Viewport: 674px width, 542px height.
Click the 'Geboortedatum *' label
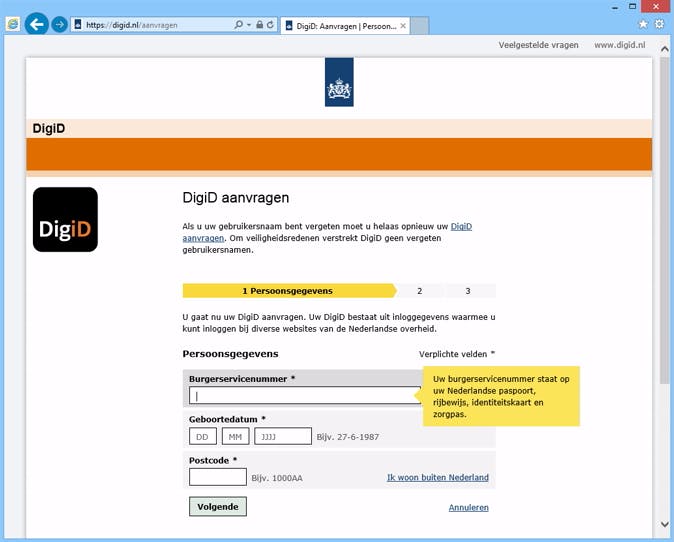point(227,419)
